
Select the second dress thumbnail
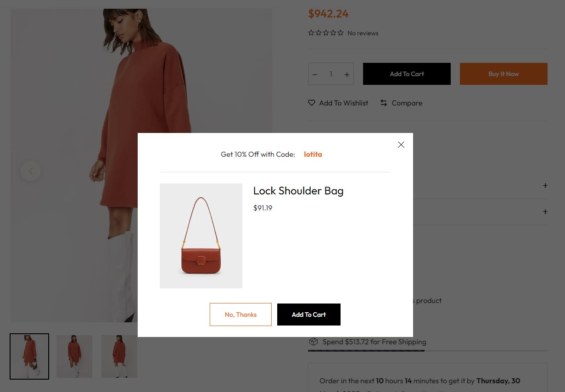pyautogui.click(x=74, y=357)
